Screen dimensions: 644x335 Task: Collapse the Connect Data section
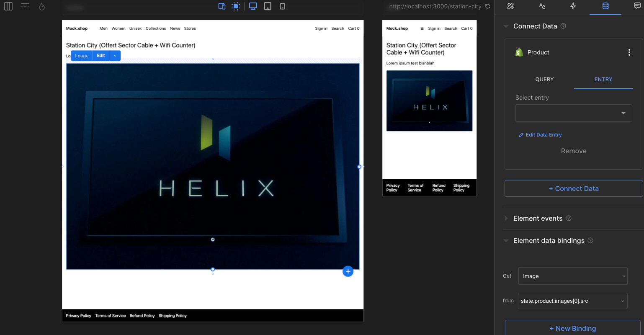point(506,26)
